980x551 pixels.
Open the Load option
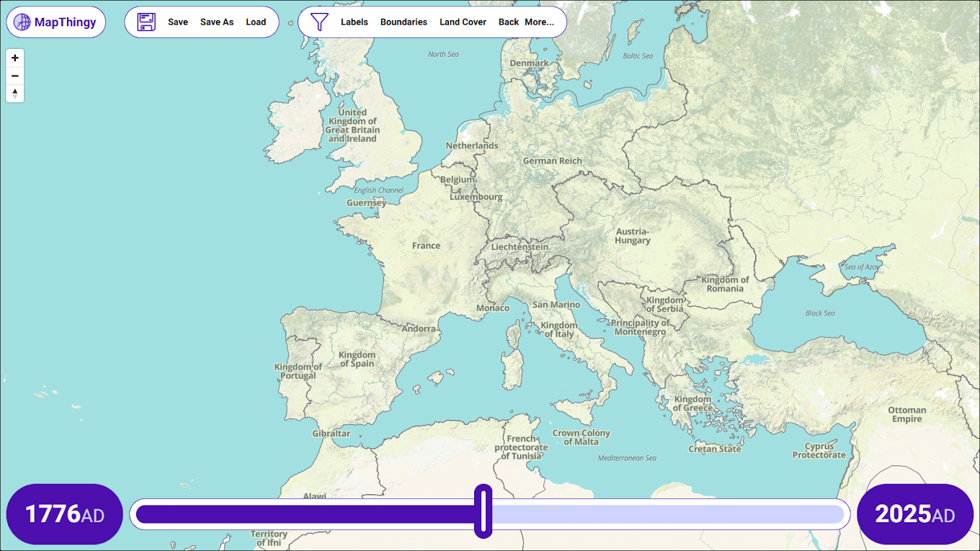click(256, 22)
